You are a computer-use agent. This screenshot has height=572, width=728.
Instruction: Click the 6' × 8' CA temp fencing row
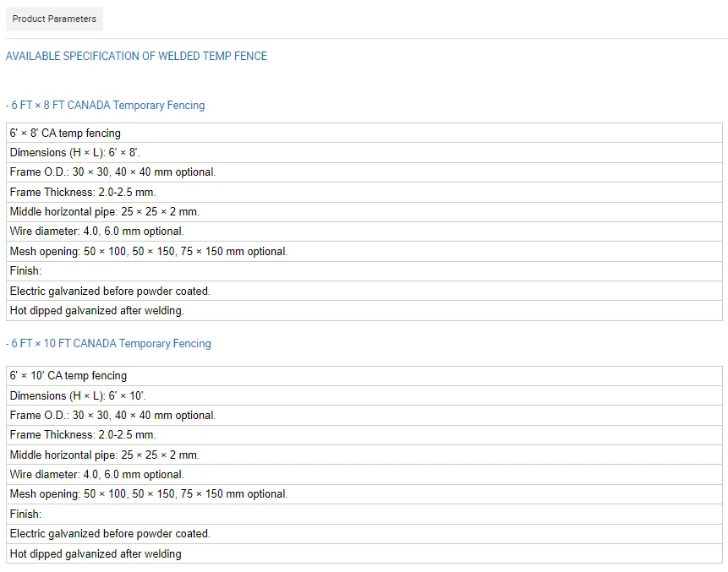(x=66, y=133)
